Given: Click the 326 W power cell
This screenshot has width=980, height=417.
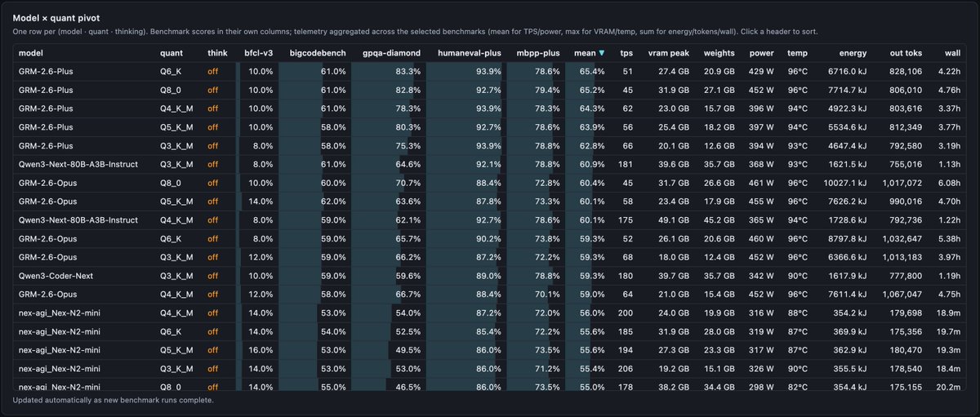Looking at the screenshot, I should point(760,369).
